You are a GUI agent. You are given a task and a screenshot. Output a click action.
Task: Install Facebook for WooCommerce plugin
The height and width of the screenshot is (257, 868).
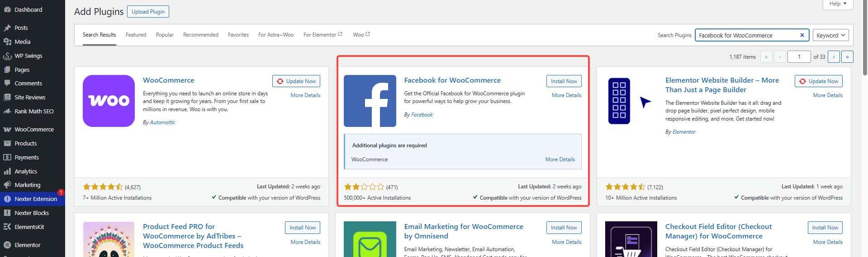564,81
